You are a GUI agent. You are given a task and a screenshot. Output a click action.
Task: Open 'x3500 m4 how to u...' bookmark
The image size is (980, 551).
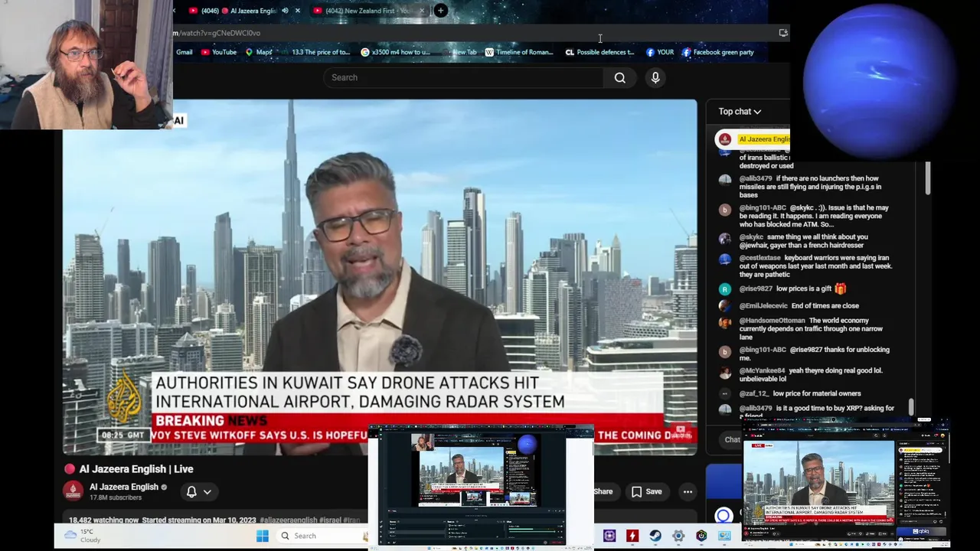396,52
